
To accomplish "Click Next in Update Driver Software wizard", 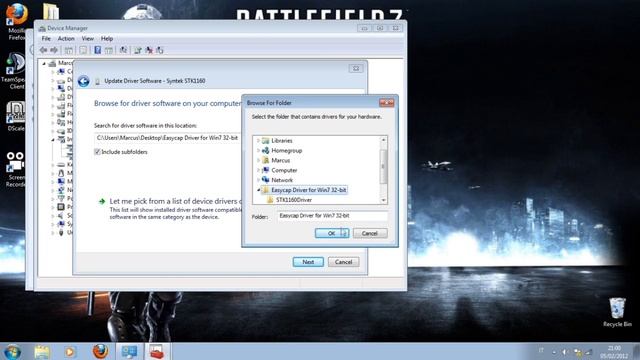I will click(308, 262).
